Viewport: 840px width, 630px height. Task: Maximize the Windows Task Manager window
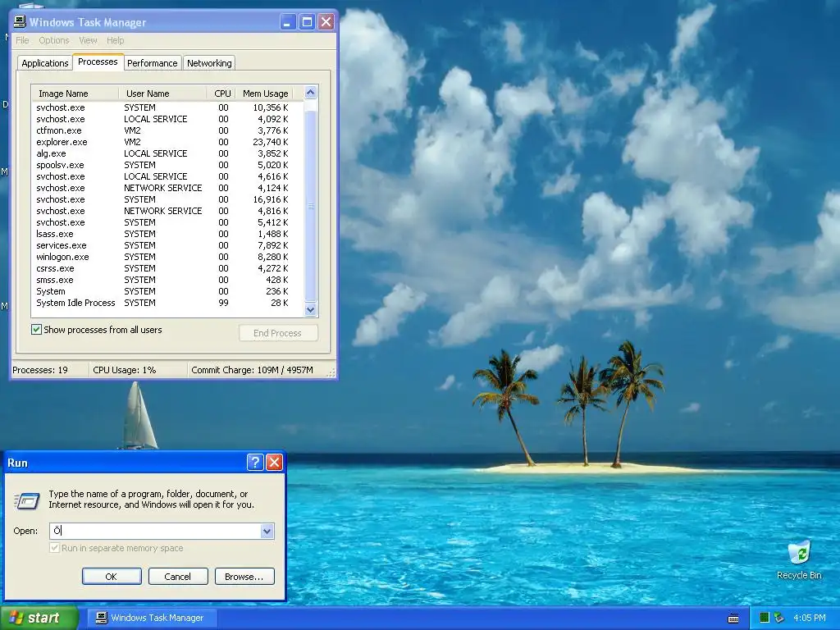pos(307,22)
